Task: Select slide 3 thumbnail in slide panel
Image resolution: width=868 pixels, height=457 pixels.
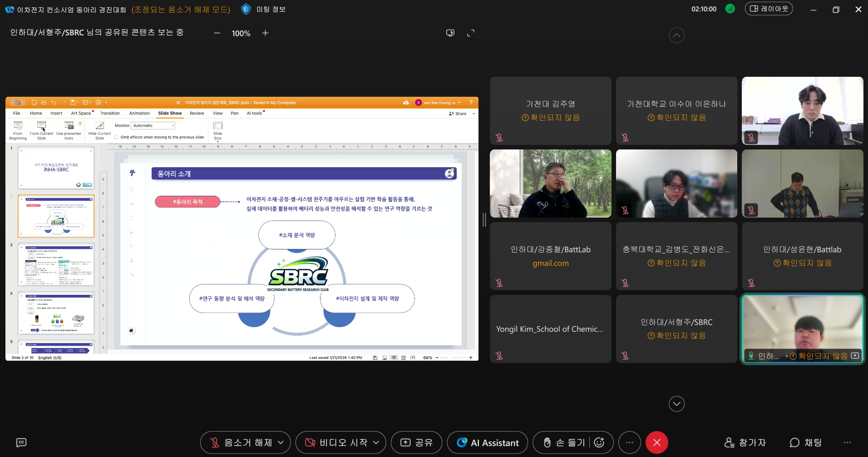Action: (x=56, y=264)
